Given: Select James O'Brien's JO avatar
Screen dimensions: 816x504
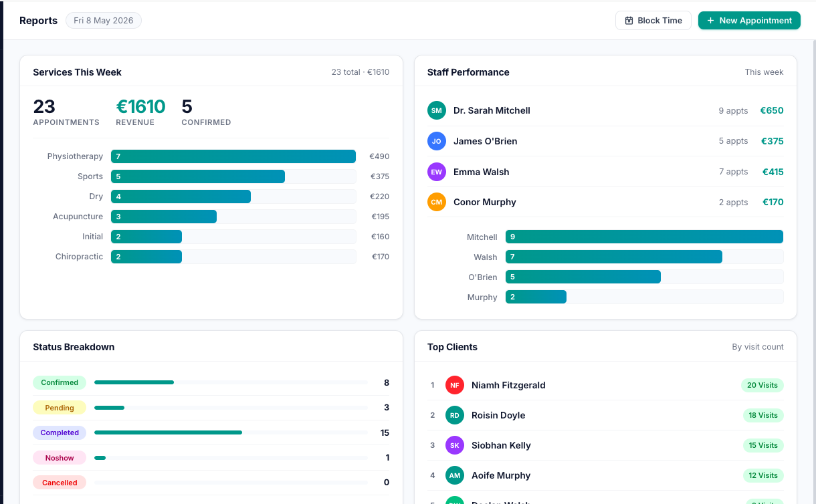Looking at the screenshot, I should point(437,141).
